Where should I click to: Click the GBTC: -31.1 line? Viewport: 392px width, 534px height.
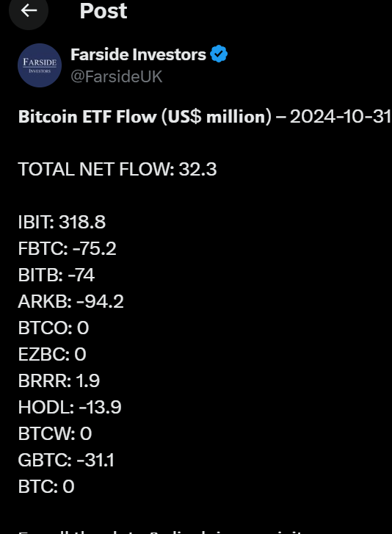click(66, 460)
